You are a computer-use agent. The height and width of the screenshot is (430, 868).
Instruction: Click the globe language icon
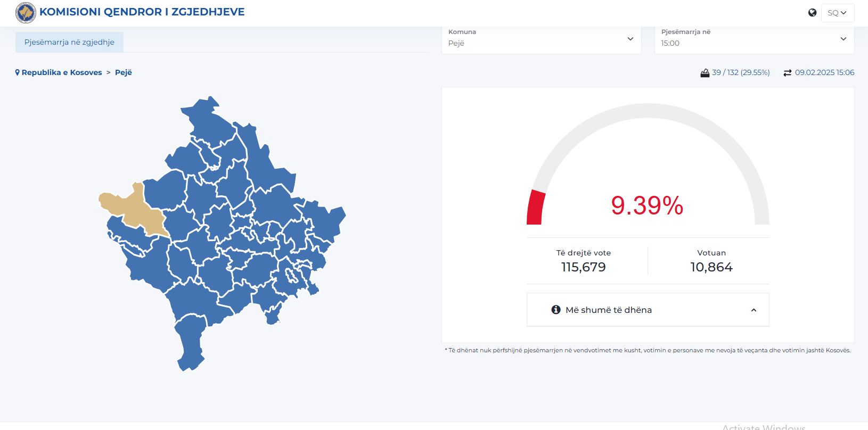tap(812, 13)
